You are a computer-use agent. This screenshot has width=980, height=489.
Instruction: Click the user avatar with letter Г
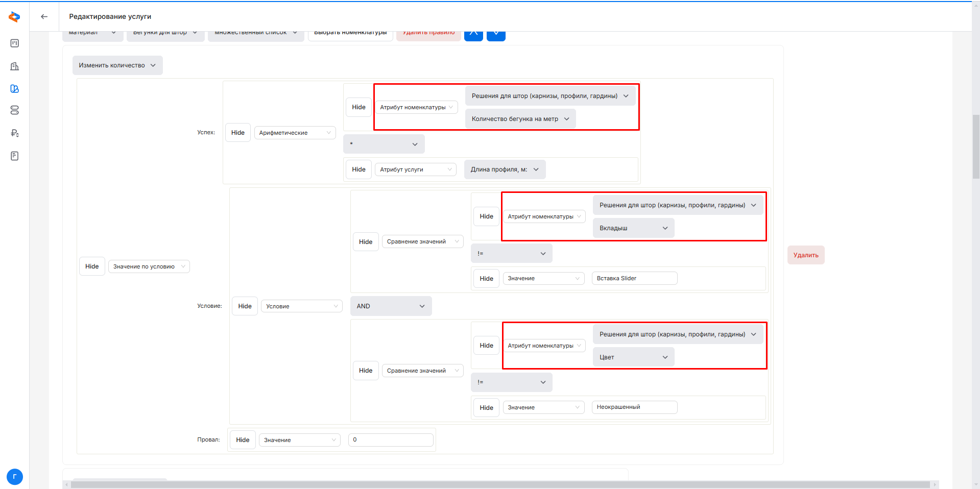click(14, 477)
